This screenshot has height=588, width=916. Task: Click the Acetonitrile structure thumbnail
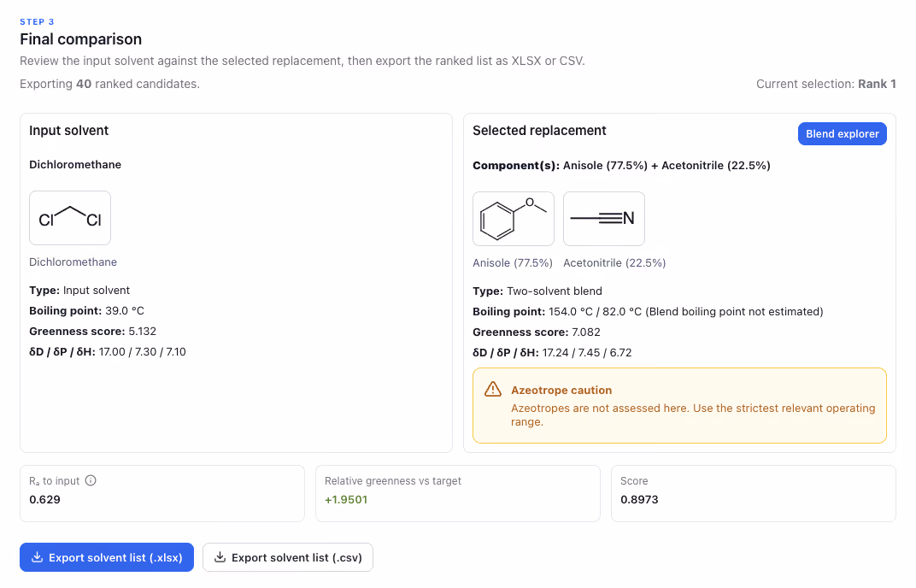[x=604, y=219]
